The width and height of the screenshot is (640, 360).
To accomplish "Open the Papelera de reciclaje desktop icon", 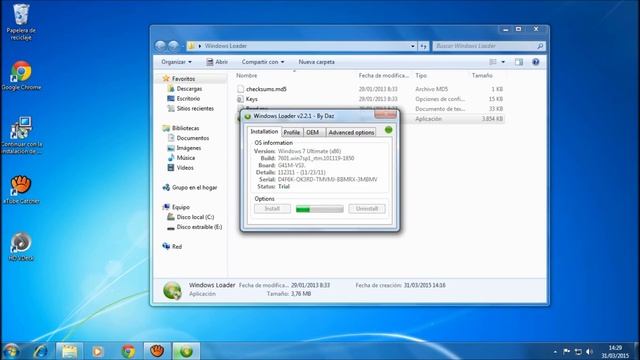I will click(x=21, y=22).
